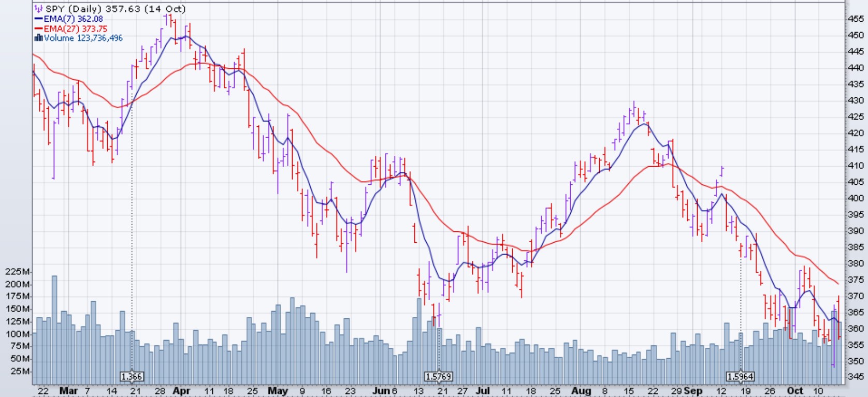Screen dimensions: 868x397
Task: Click the Jul month label on date axis
Action: coord(482,391)
